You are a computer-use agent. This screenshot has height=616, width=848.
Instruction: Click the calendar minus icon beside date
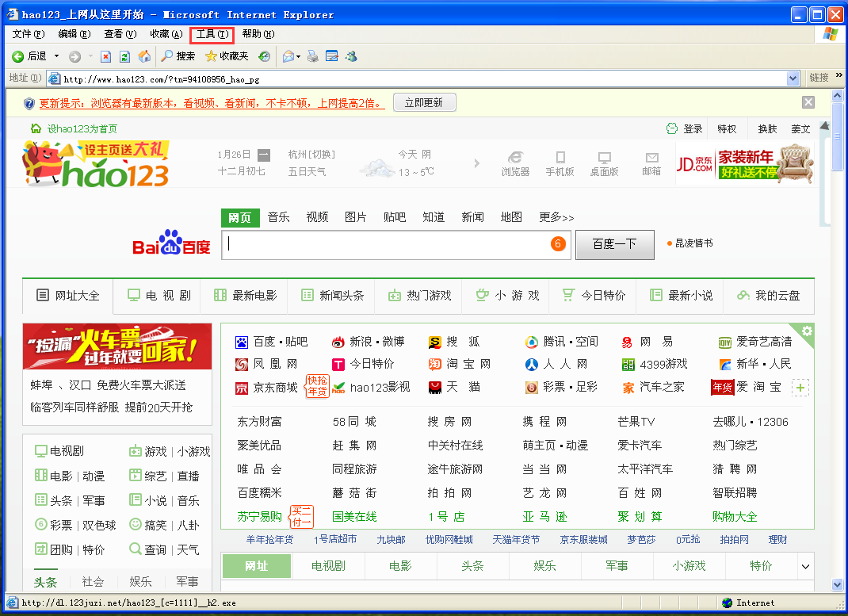[263, 155]
